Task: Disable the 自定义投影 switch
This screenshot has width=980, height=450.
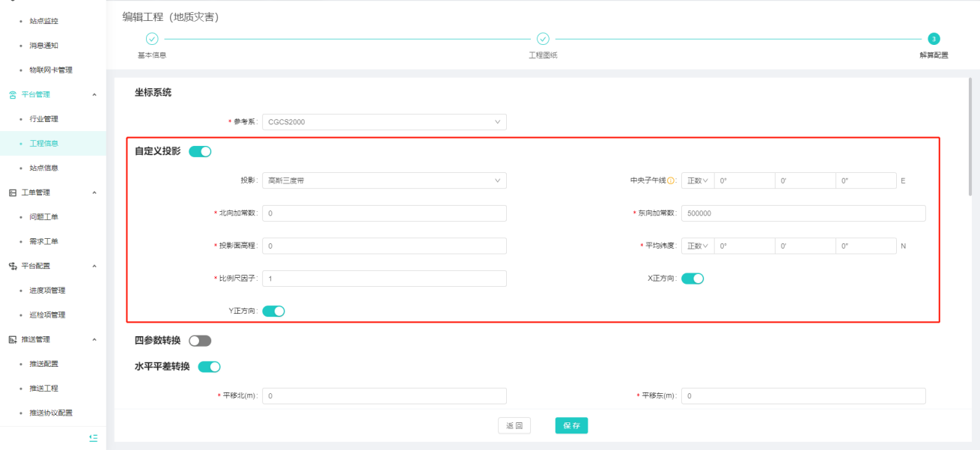Action: click(x=200, y=151)
